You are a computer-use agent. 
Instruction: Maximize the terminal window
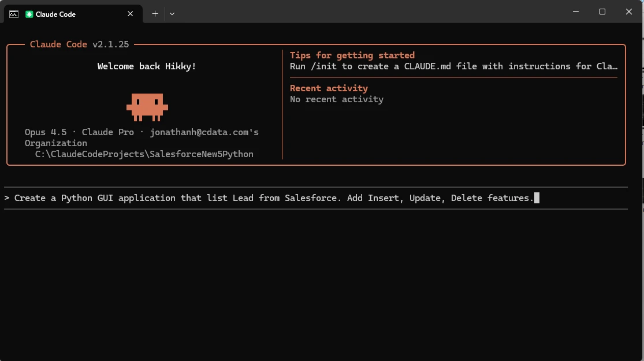click(x=602, y=12)
